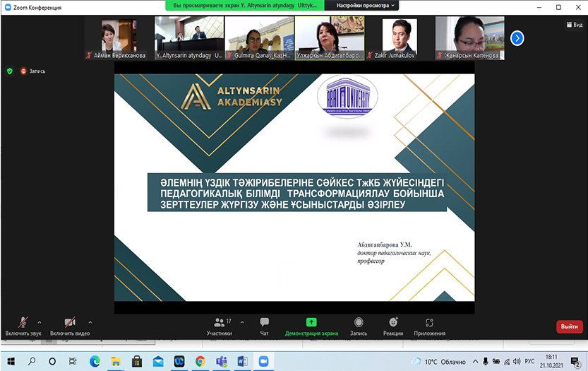This screenshot has width=588, height=371.
Task: Click the Запись record button
Action: (x=359, y=325)
